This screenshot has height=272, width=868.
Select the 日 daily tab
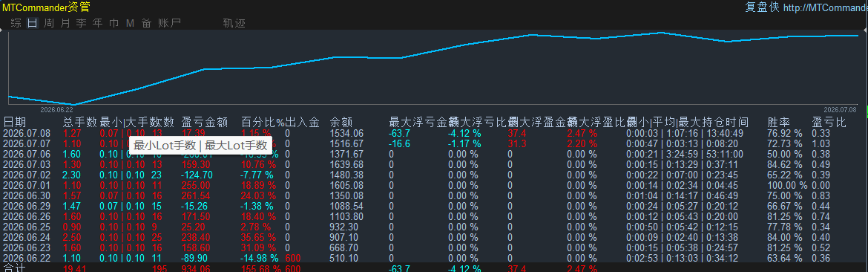[33, 23]
